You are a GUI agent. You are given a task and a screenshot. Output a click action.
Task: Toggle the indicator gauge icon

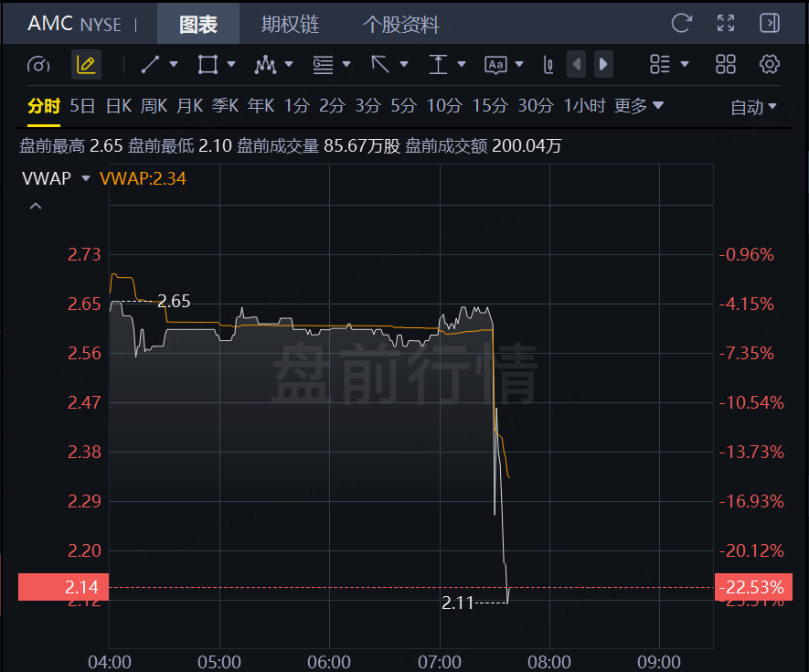coord(38,65)
